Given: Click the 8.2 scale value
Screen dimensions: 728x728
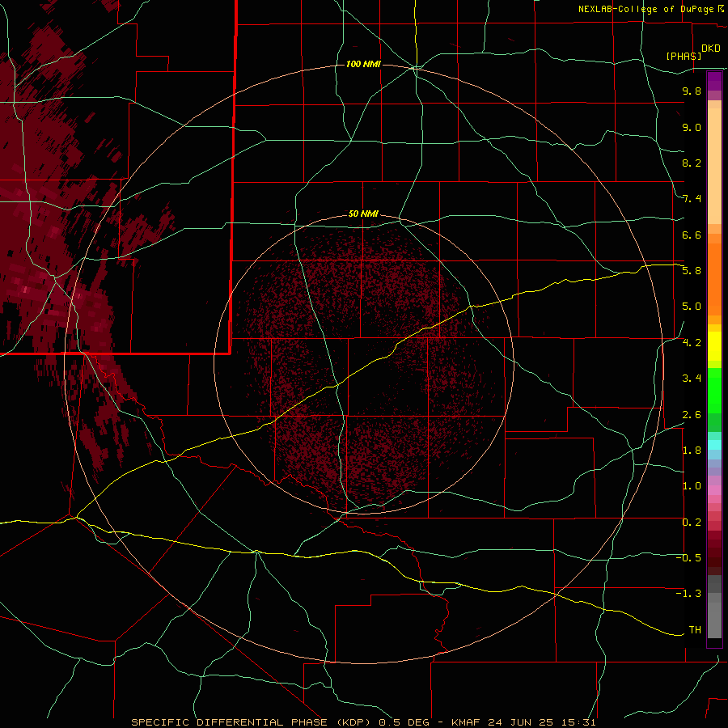Looking at the screenshot, I should coord(692,163).
